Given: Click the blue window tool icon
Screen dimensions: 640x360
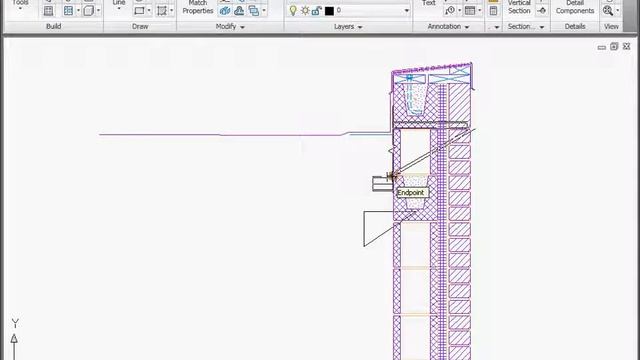Looking at the screenshot, I should pyautogui.click(x=68, y=11).
